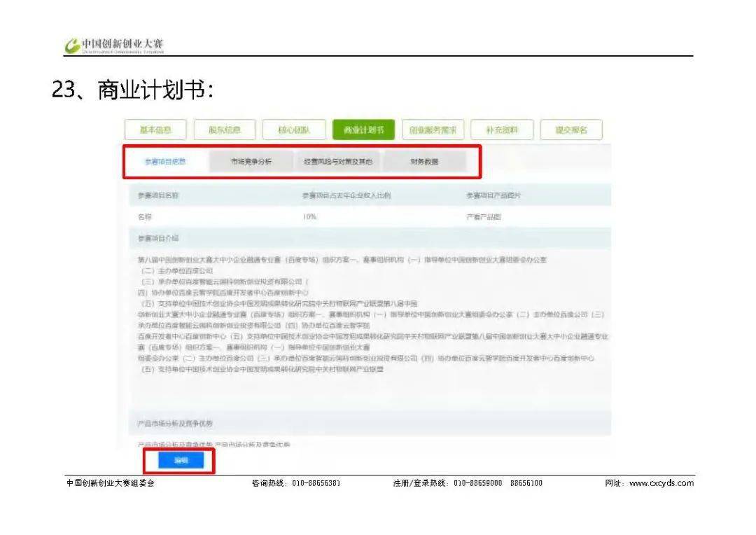Open the 补充资料 tab
This screenshot has width=756, height=535.
502,130
